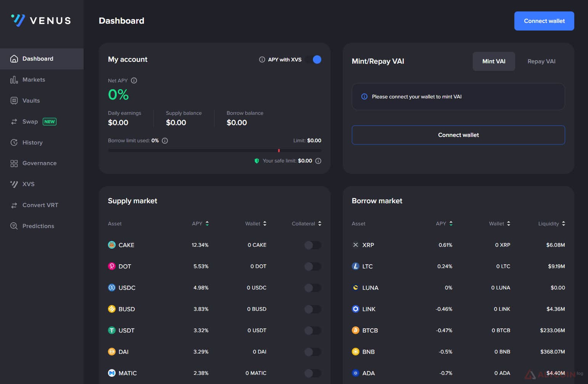Click the BUSD token icon
588x384 pixels.
coord(112,309)
